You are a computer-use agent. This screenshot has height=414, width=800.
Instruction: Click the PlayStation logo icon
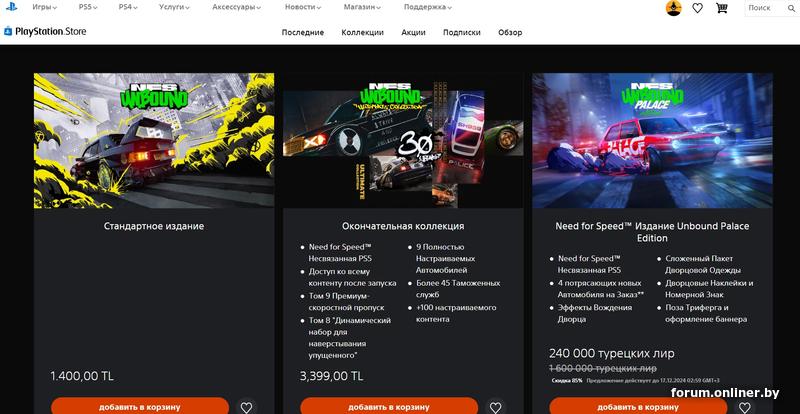point(11,7)
